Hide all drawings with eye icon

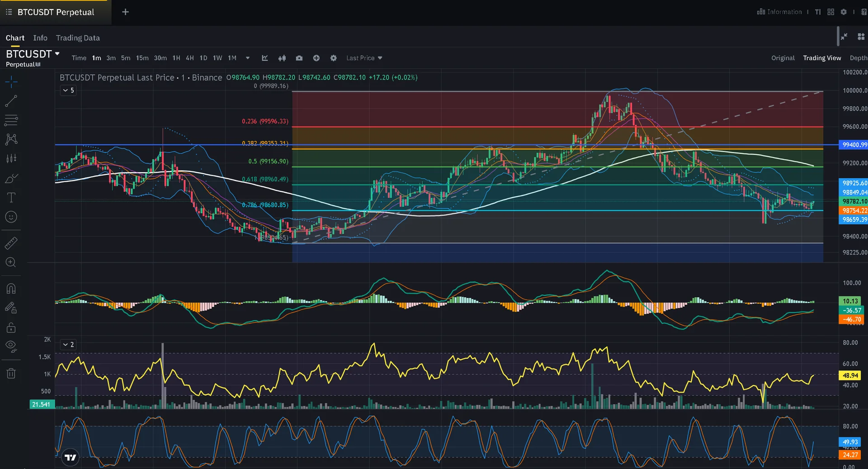click(x=11, y=346)
